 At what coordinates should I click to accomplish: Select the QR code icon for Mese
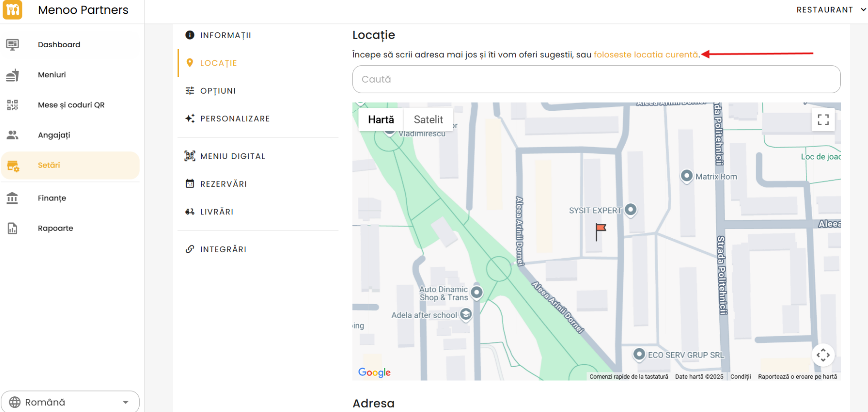point(12,105)
